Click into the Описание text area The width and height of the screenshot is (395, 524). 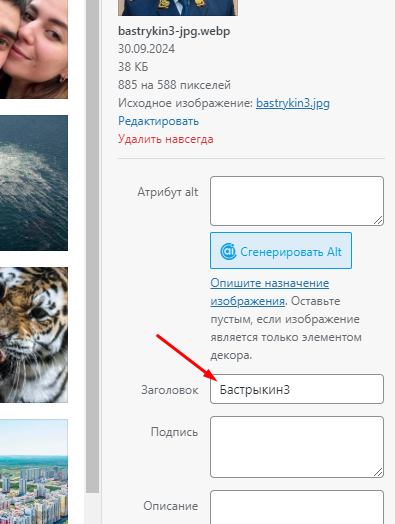297,507
